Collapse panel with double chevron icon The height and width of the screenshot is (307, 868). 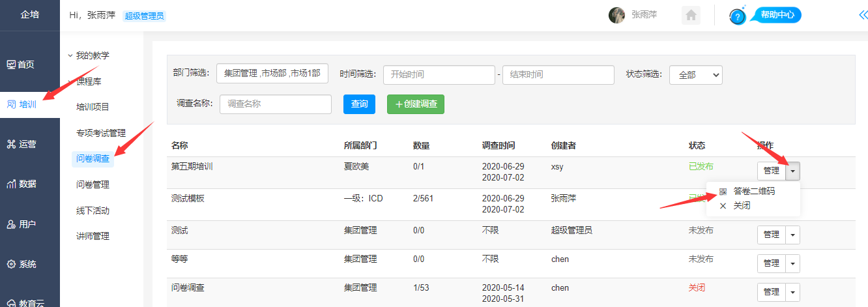(862, 15)
